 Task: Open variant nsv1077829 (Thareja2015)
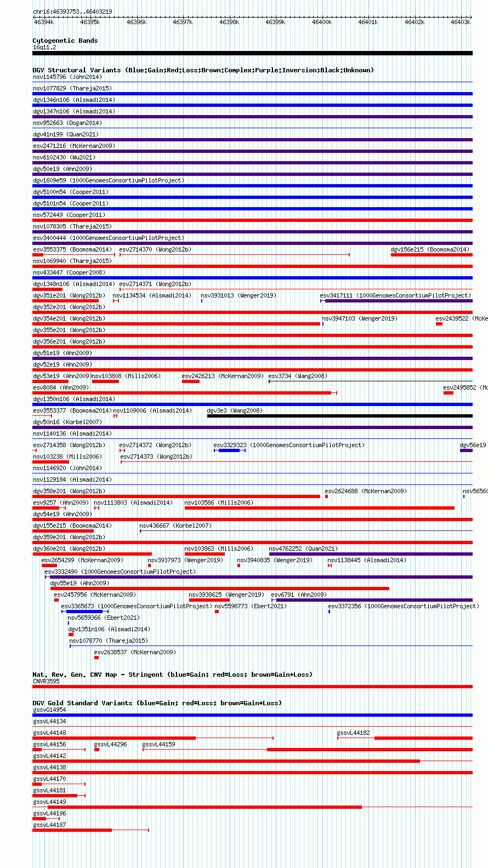tap(72, 88)
